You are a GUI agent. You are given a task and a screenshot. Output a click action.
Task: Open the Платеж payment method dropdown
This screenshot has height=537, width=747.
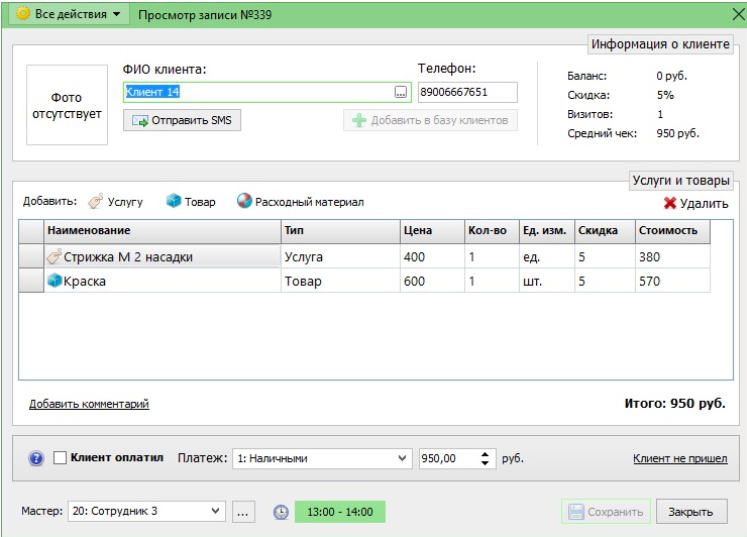[322, 458]
